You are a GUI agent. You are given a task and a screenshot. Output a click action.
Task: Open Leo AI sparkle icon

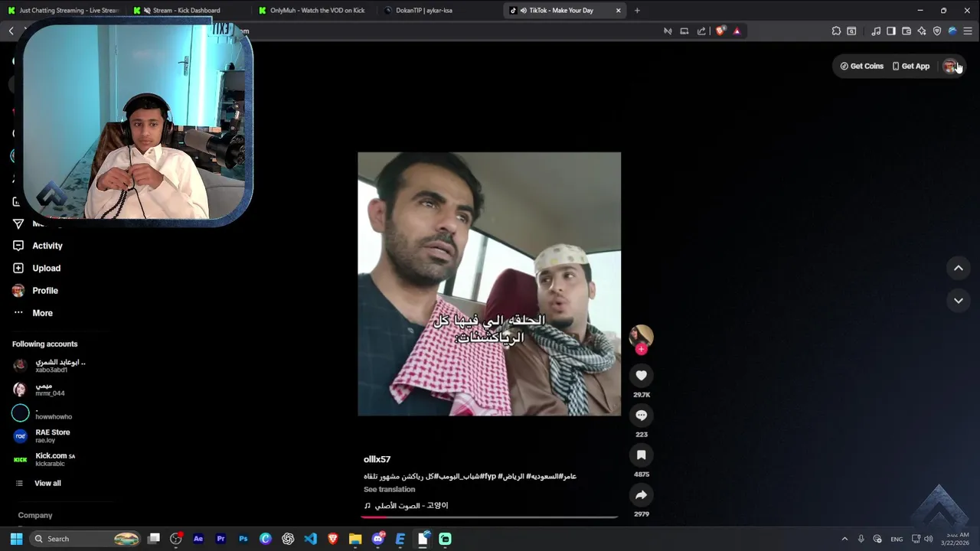click(x=922, y=31)
